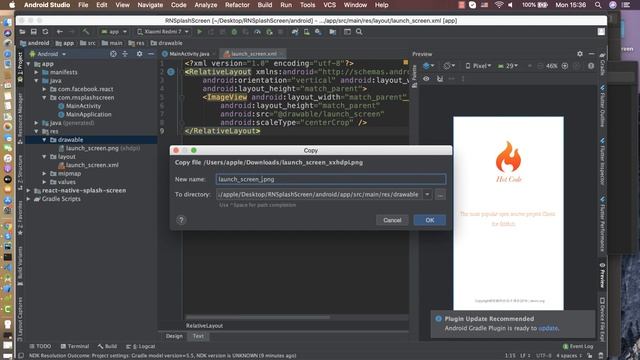Go back using the left arrow toolbar icon
Viewport: 640px width, 360px height.
point(60,31)
